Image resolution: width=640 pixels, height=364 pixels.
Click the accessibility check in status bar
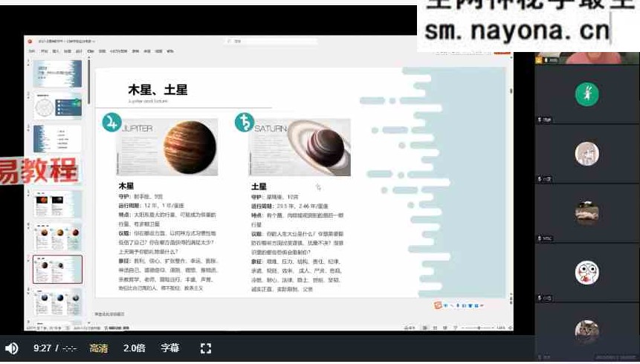(x=117, y=328)
